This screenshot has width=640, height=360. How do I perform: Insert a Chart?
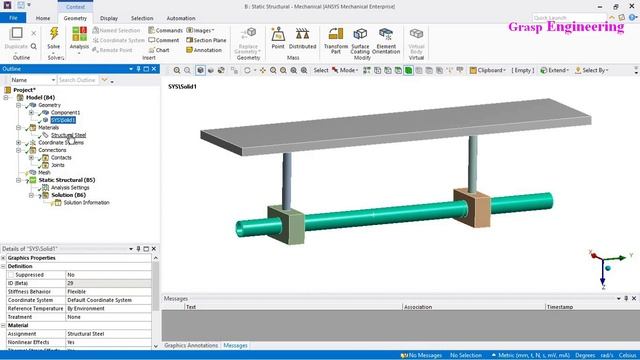tap(159, 50)
